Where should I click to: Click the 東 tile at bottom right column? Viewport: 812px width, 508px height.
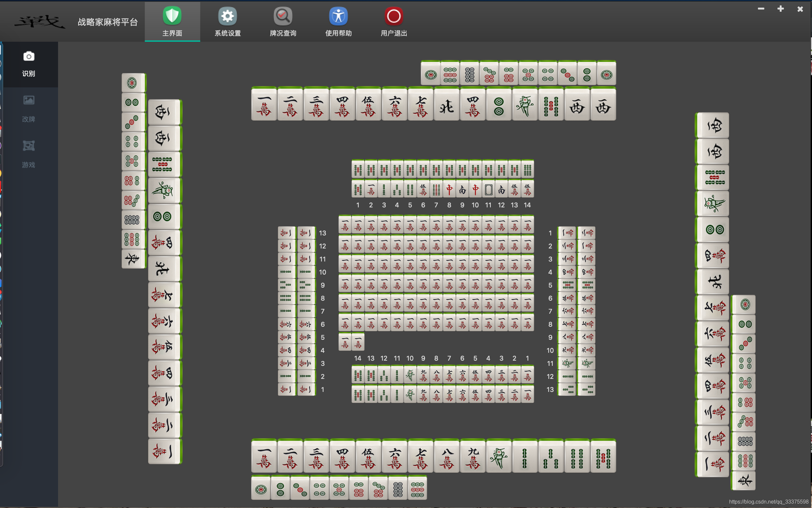(x=744, y=481)
